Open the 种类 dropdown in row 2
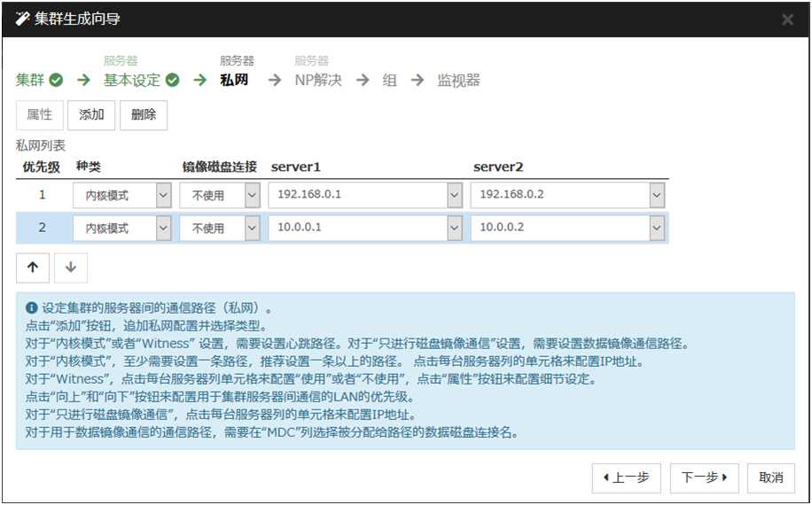The image size is (812, 505). click(163, 229)
